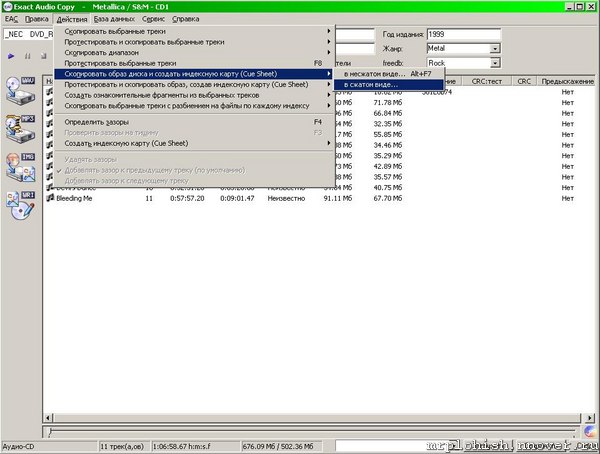Click the IMG image copy icon
Viewport: 600px width, 454px height.
tap(21, 167)
